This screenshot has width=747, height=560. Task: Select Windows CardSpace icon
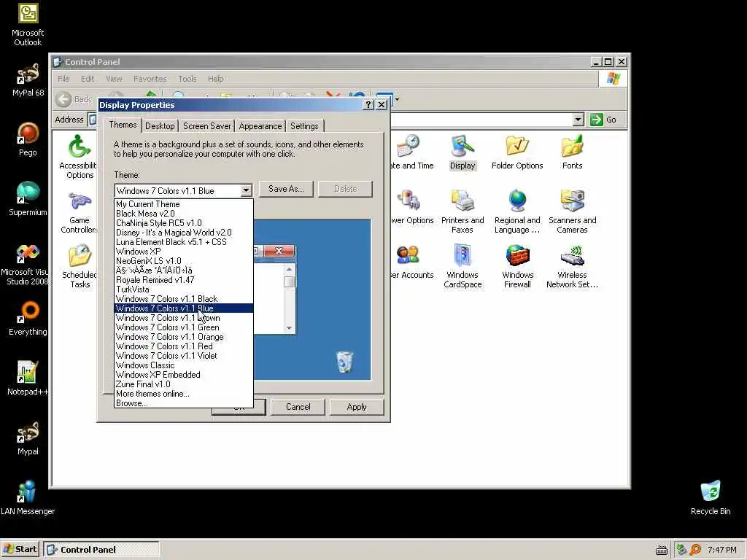(x=462, y=267)
